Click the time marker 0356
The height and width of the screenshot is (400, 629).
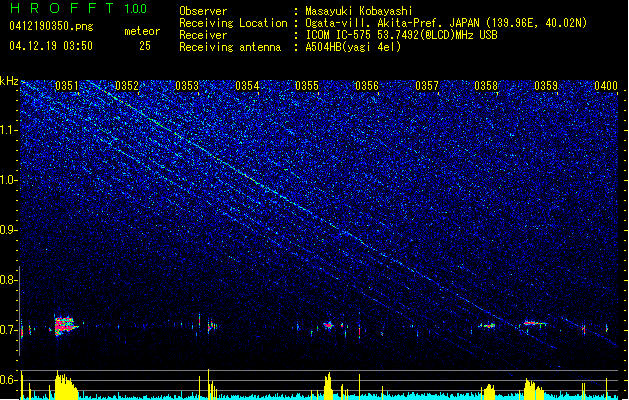[x=367, y=86]
